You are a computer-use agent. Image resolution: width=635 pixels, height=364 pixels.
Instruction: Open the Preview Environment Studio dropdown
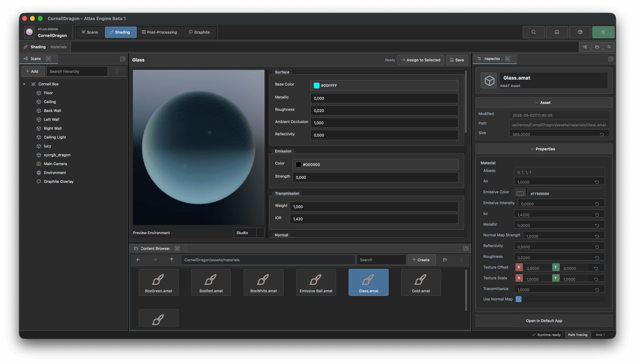[x=249, y=232]
